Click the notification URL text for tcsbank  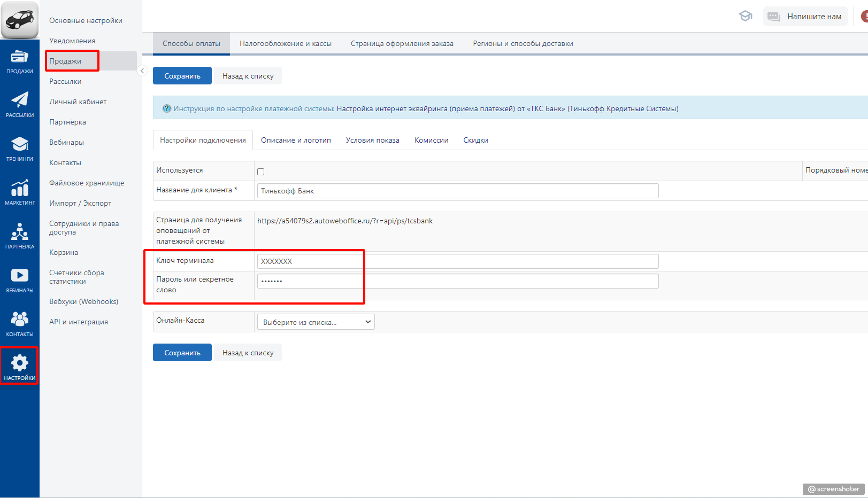[x=345, y=221]
